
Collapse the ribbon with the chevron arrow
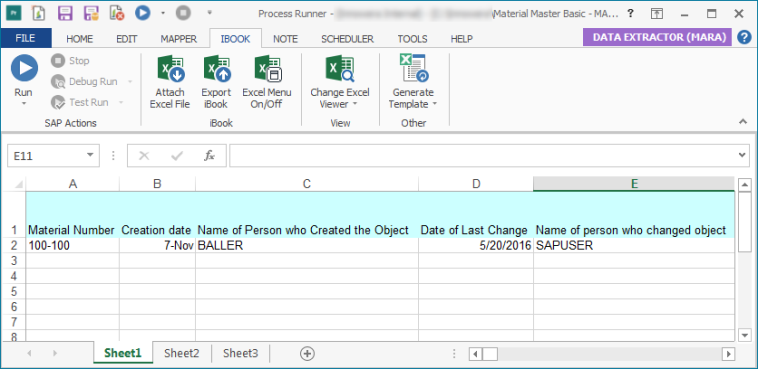tap(743, 122)
